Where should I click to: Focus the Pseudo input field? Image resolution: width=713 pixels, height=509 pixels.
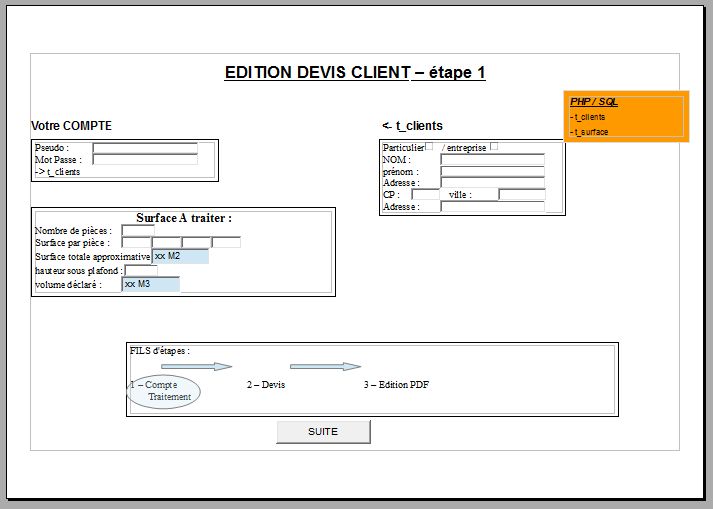(145, 148)
